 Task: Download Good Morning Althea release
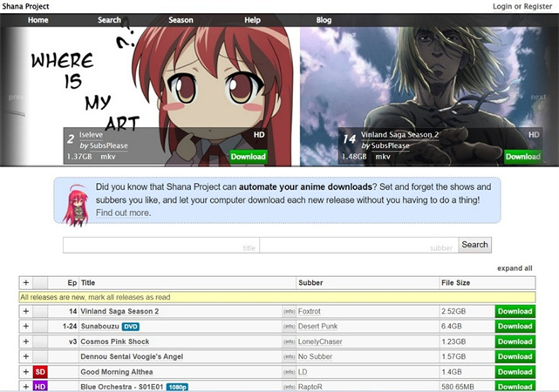(515, 372)
